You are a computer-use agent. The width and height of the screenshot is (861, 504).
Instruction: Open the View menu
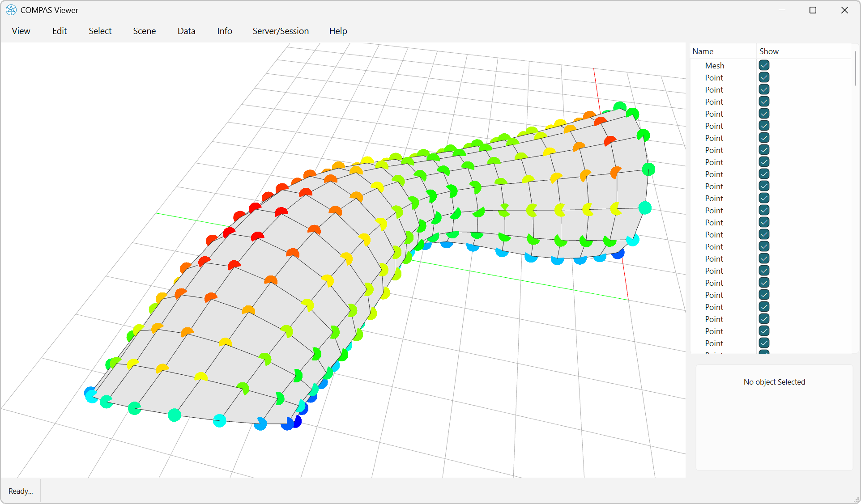click(x=21, y=31)
